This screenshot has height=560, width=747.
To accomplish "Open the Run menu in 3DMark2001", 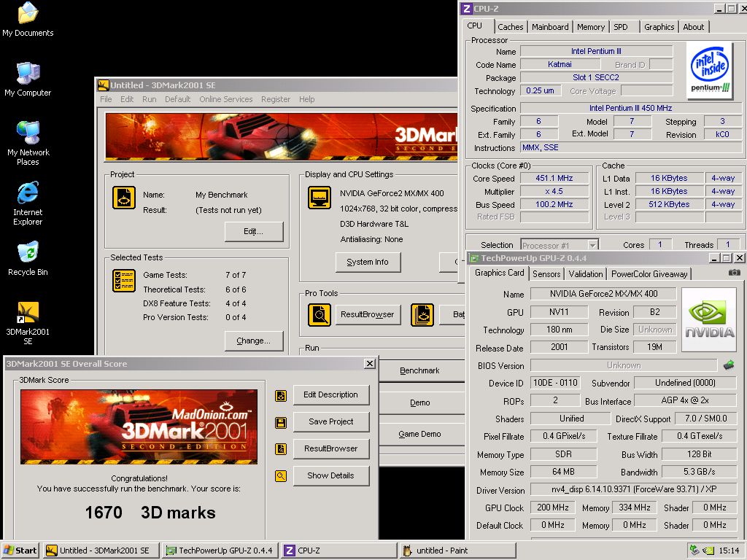I will (x=149, y=99).
